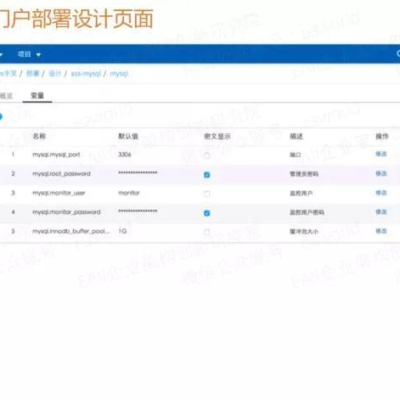Select the mysql.mysql_port name cell
This screenshot has width=400, height=400.
[x=56, y=155]
